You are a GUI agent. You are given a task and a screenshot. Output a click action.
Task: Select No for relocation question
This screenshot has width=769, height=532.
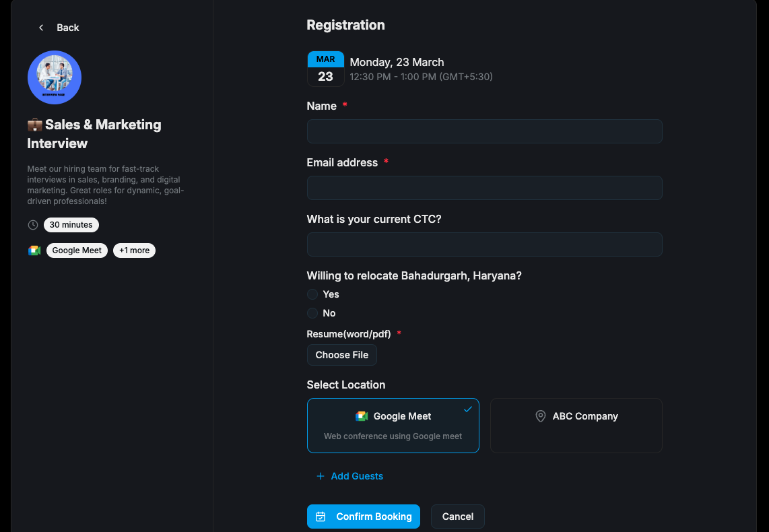(x=312, y=313)
